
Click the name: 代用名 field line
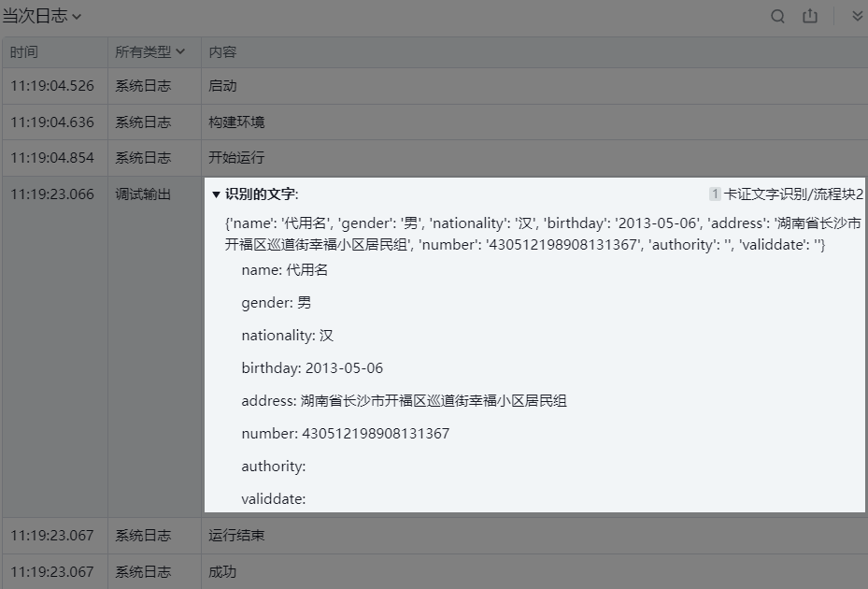click(284, 270)
